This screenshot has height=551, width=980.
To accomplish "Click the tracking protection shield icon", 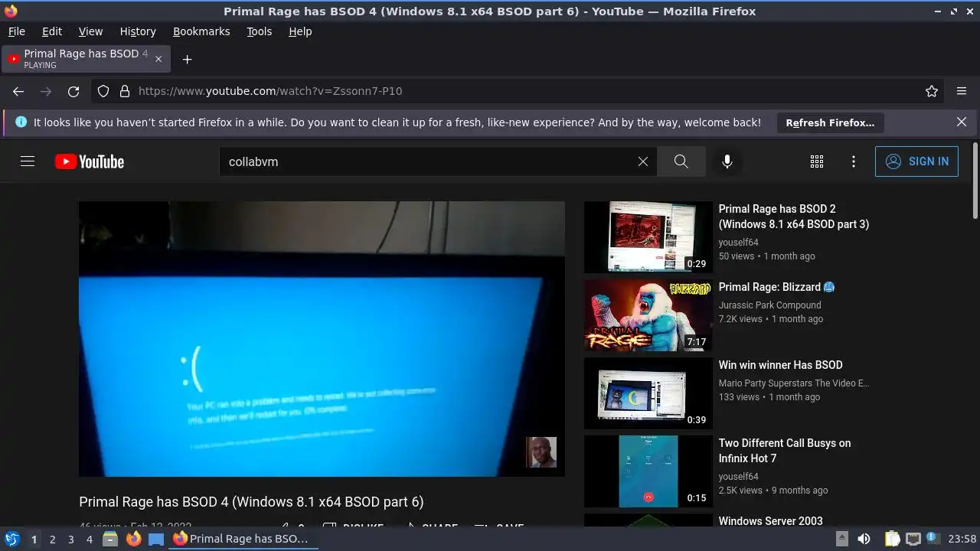I will pos(103,91).
